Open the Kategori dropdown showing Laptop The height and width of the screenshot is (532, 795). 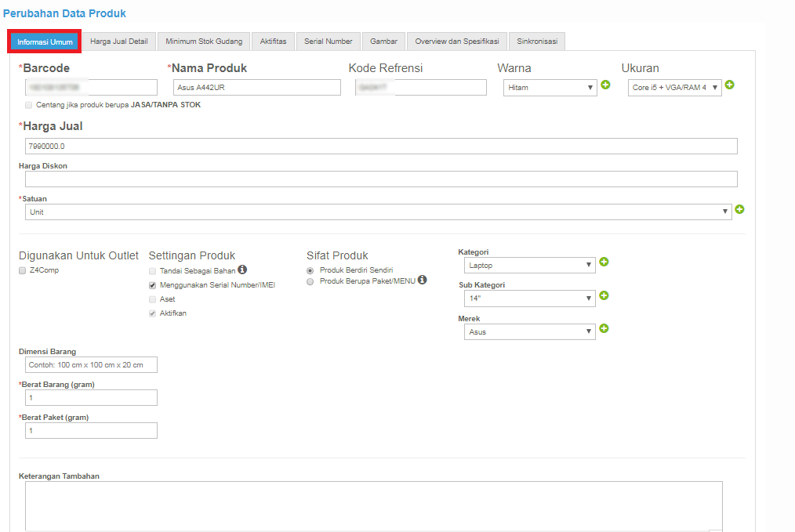coord(529,266)
